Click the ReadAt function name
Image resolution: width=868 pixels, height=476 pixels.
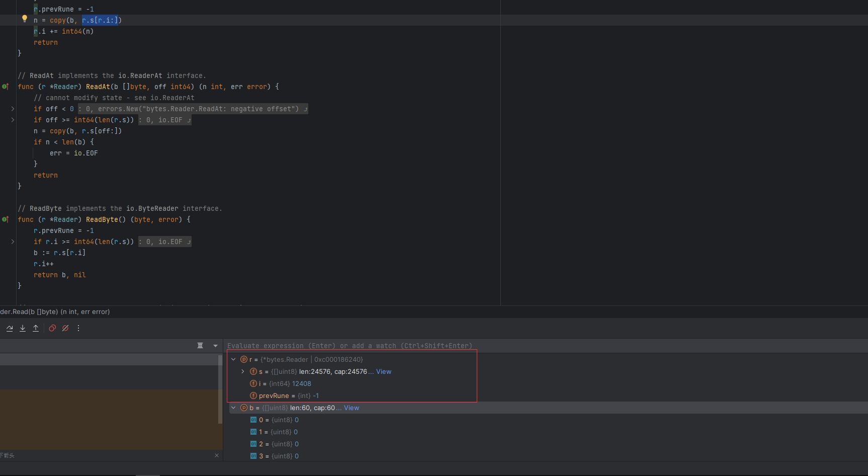[98, 87]
